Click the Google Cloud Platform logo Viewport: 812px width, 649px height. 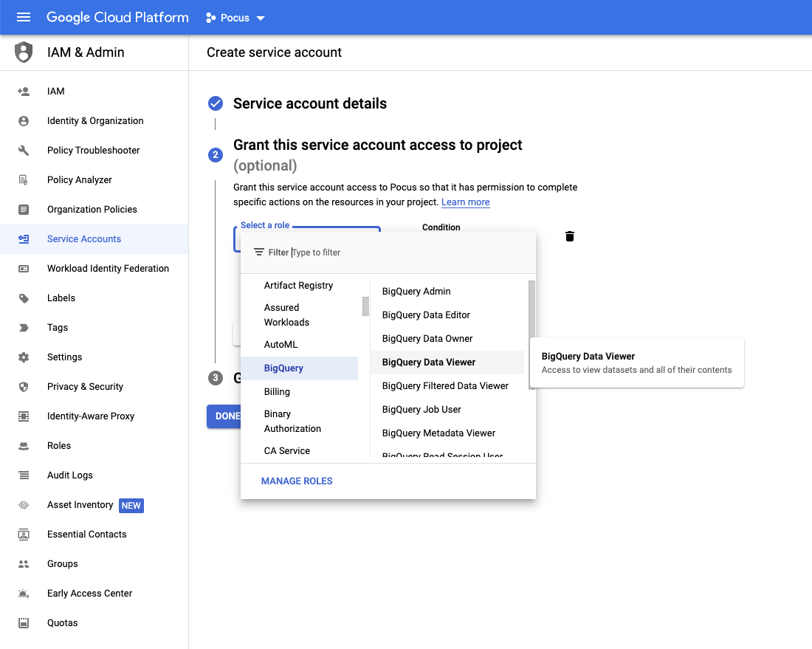point(117,18)
